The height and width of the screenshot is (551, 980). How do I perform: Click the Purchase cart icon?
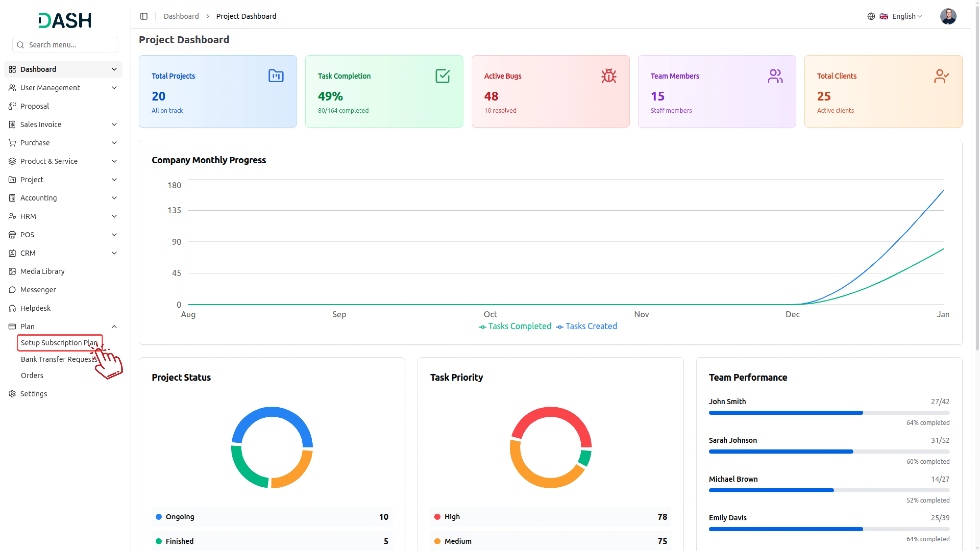click(x=12, y=143)
